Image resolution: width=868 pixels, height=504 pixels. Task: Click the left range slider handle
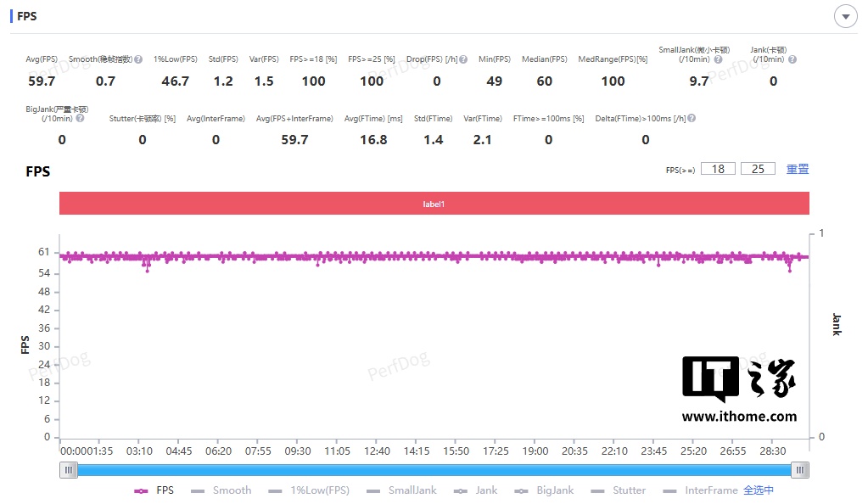pos(69,470)
